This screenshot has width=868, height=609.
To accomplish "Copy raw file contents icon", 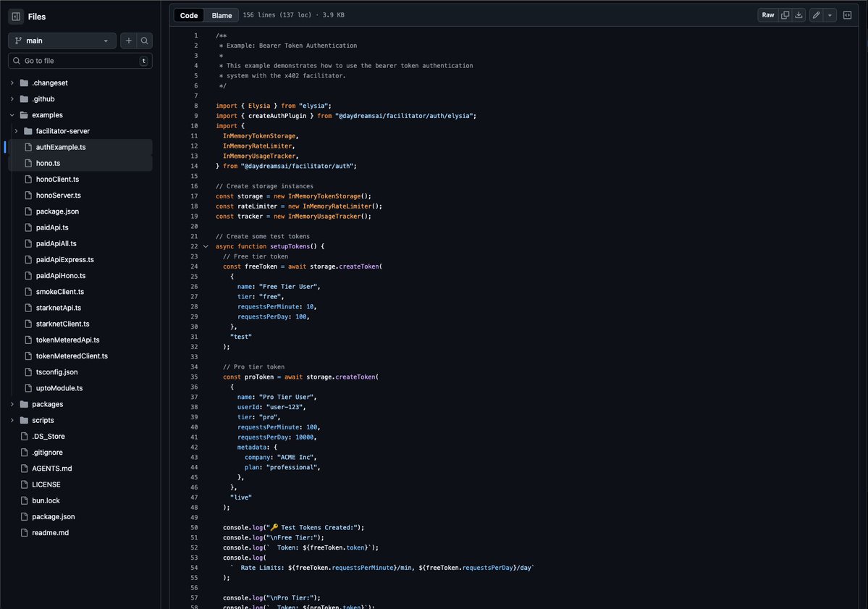I will tap(785, 15).
